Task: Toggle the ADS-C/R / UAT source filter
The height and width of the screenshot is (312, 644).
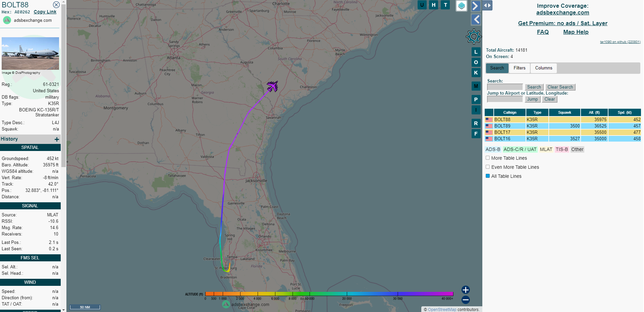Action: pos(520,150)
